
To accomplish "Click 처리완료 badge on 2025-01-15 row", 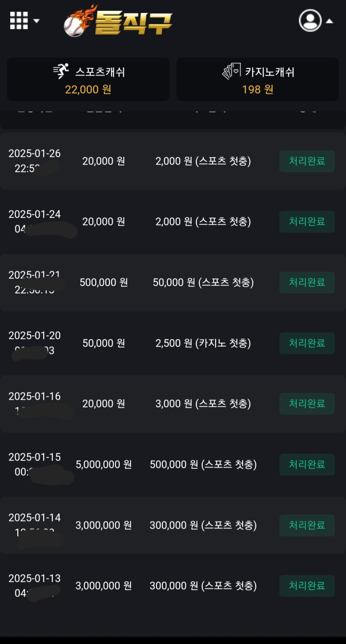I will (307, 465).
